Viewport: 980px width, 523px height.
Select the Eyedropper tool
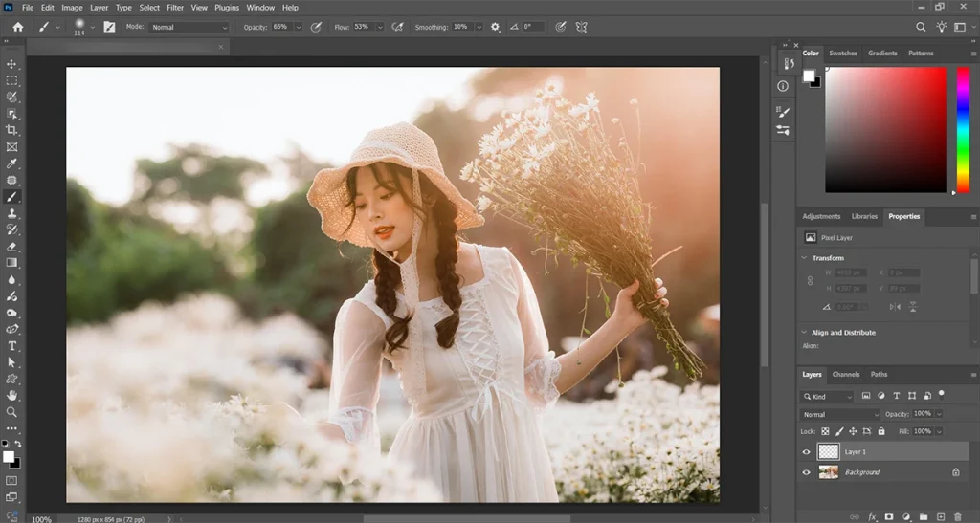pos(12,163)
